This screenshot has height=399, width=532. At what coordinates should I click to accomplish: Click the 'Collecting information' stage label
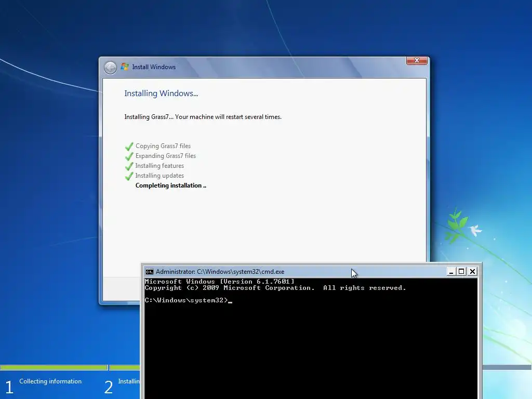point(50,381)
